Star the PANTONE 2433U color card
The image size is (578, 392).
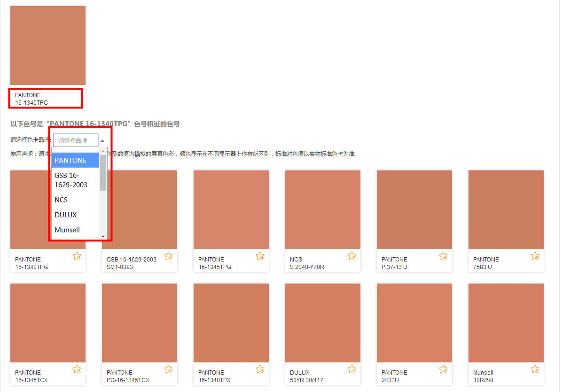tap(443, 369)
